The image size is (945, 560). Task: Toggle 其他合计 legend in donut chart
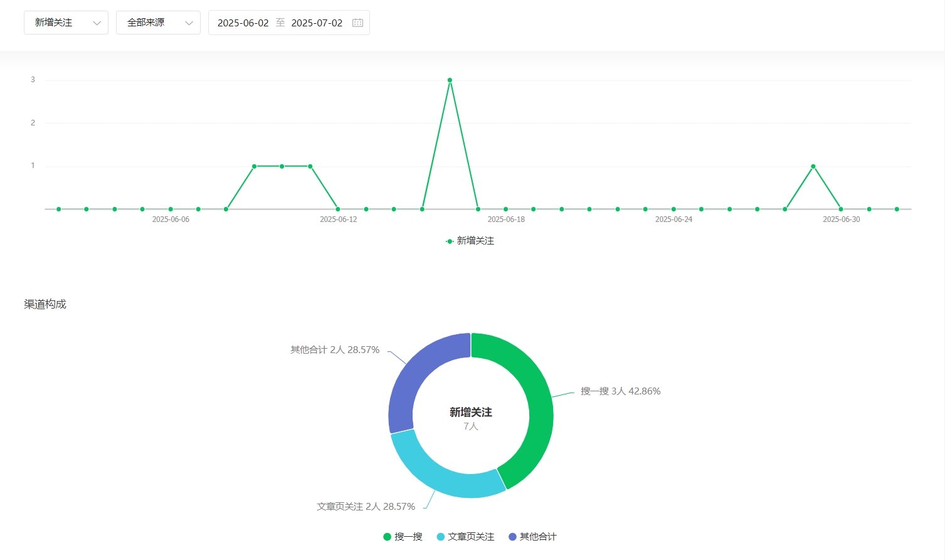tap(532, 537)
